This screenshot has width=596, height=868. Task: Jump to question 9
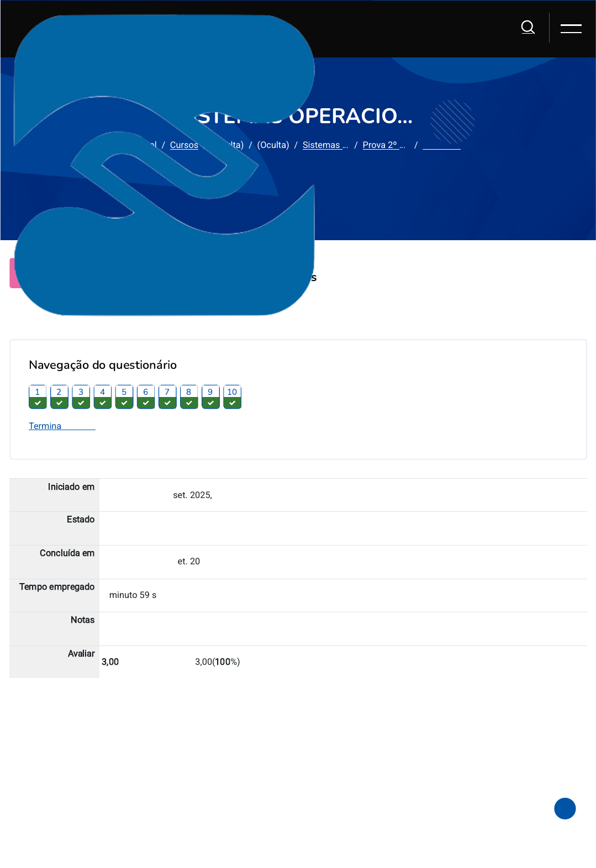[x=210, y=396]
